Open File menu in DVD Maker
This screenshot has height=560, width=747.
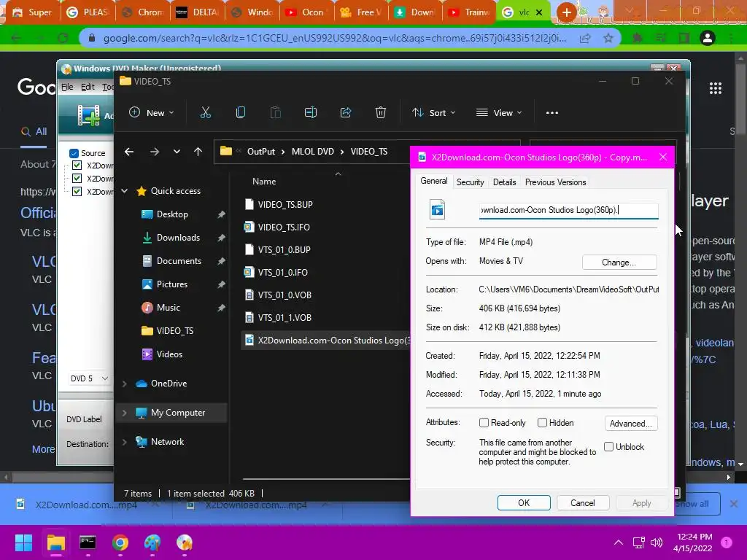pyautogui.click(x=67, y=87)
